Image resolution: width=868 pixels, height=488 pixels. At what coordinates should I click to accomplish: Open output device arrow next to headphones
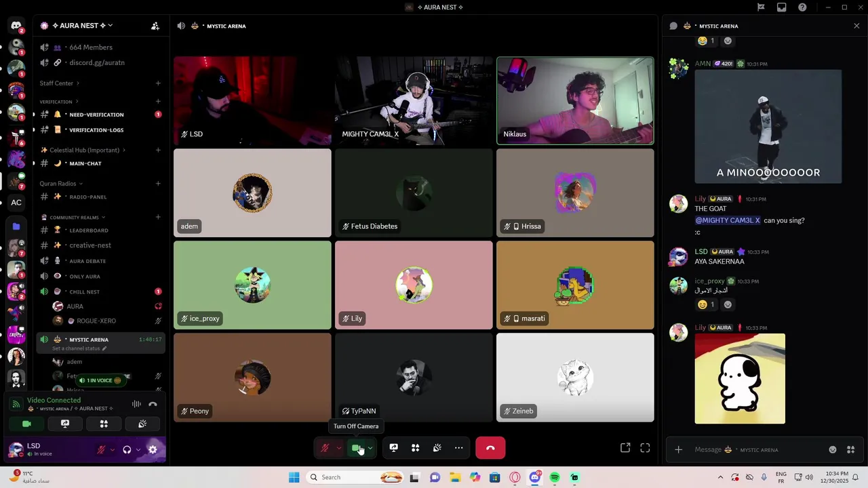138,449
